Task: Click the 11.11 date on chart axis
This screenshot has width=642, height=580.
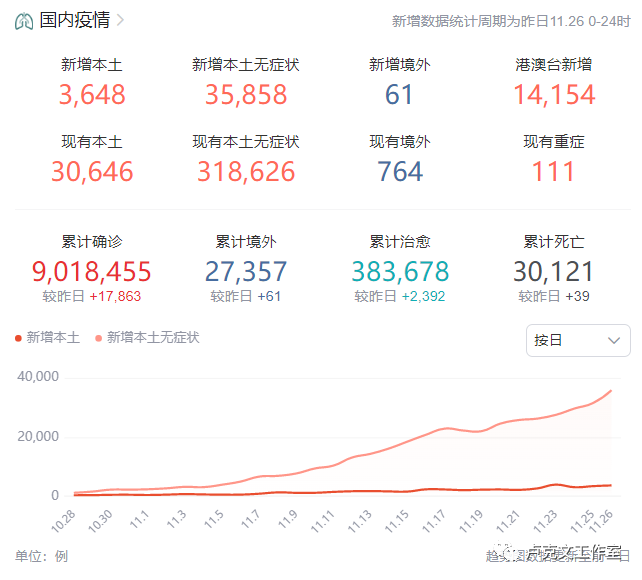Action: (323, 521)
